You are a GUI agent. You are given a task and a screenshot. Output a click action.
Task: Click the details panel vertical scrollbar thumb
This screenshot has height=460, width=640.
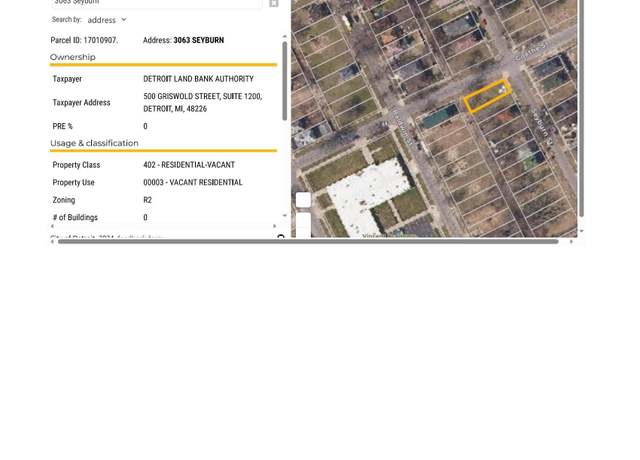(x=284, y=81)
